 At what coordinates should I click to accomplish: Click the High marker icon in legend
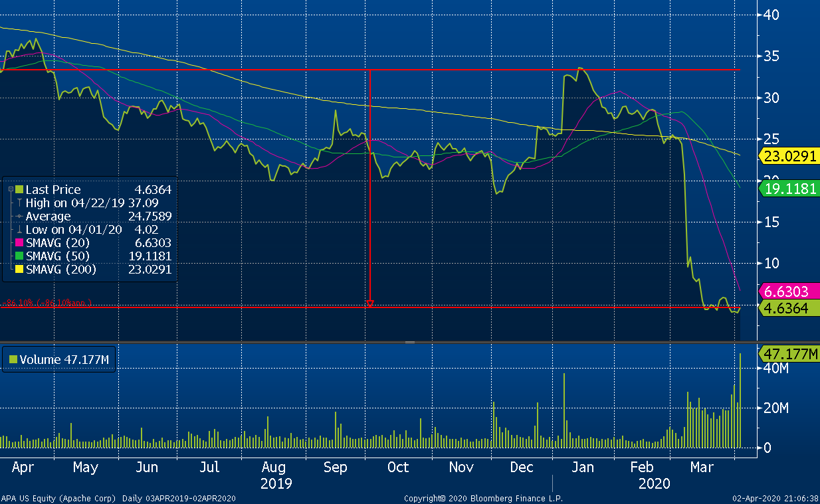click(19, 203)
